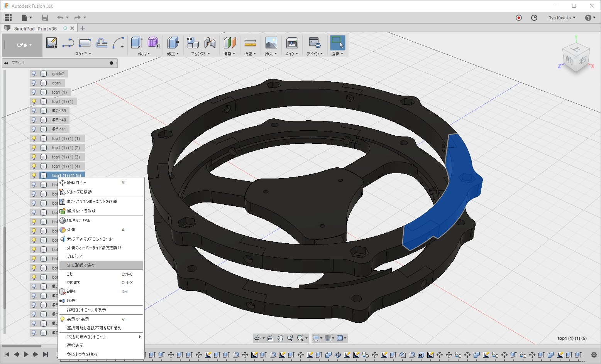The image size is (601, 364).
Task: Click the Measure ruler icon under Inspect
Action: 250,43
